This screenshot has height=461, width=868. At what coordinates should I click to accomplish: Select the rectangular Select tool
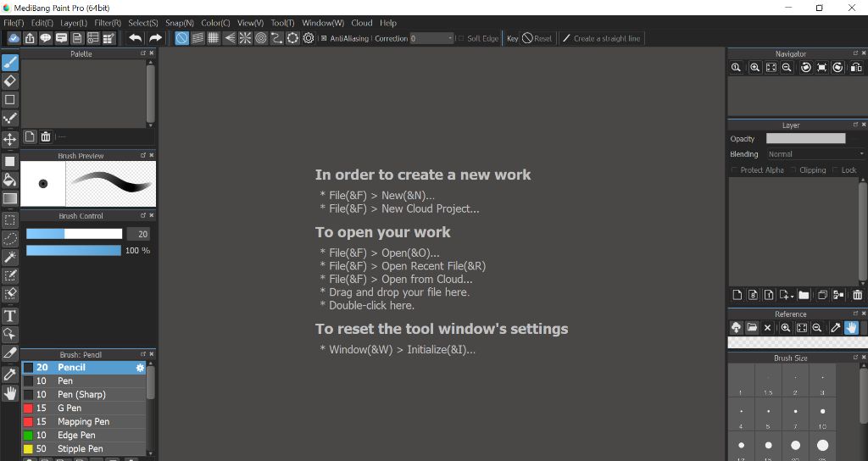pyautogui.click(x=10, y=219)
